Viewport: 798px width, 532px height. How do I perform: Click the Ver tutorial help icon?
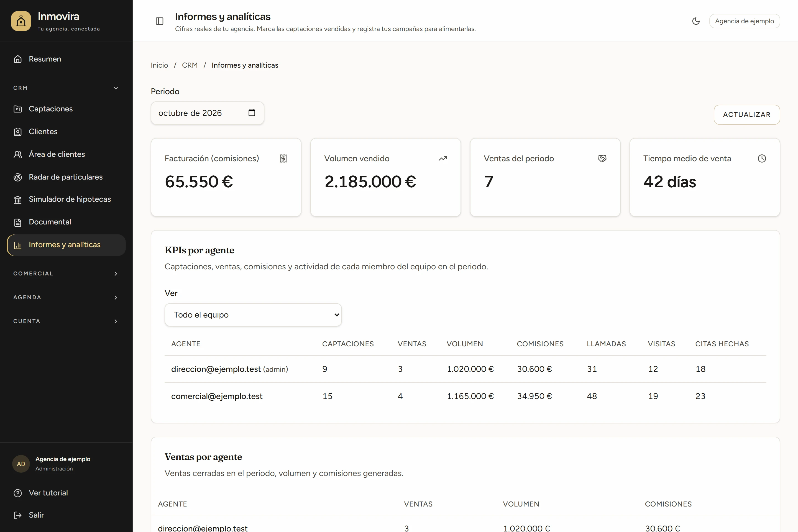(18, 493)
